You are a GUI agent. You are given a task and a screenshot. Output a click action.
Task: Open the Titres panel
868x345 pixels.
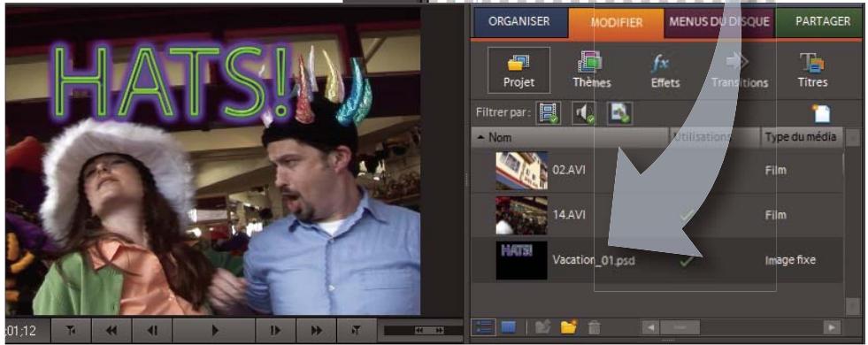coord(812,70)
